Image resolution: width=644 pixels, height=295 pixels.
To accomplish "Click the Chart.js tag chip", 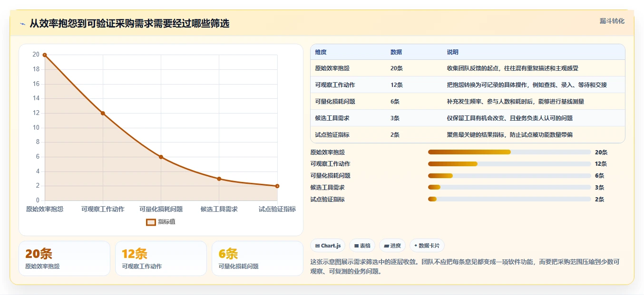I will pos(328,246).
